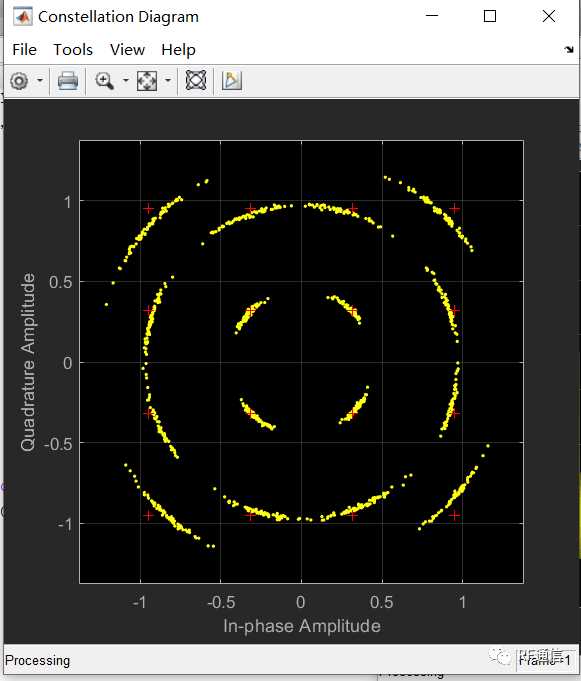
Task: Open the View menu
Action: coord(127,50)
